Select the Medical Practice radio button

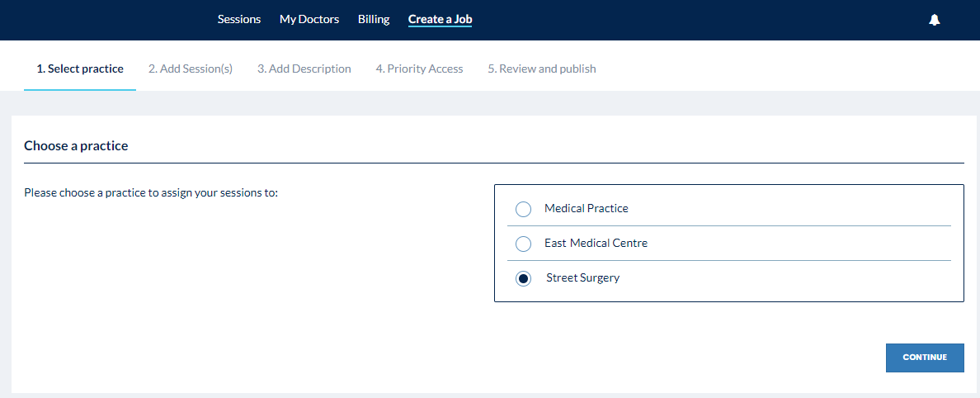(x=523, y=209)
